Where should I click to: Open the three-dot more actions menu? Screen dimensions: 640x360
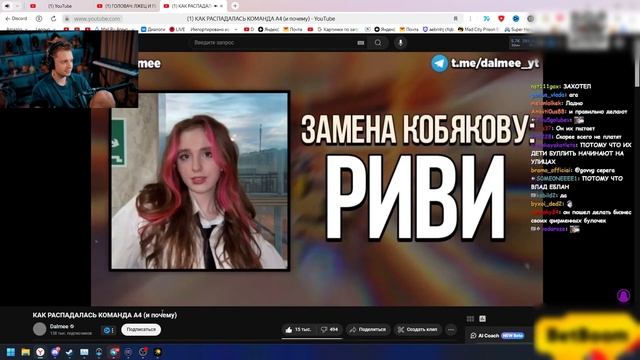(x=451, y=329)
